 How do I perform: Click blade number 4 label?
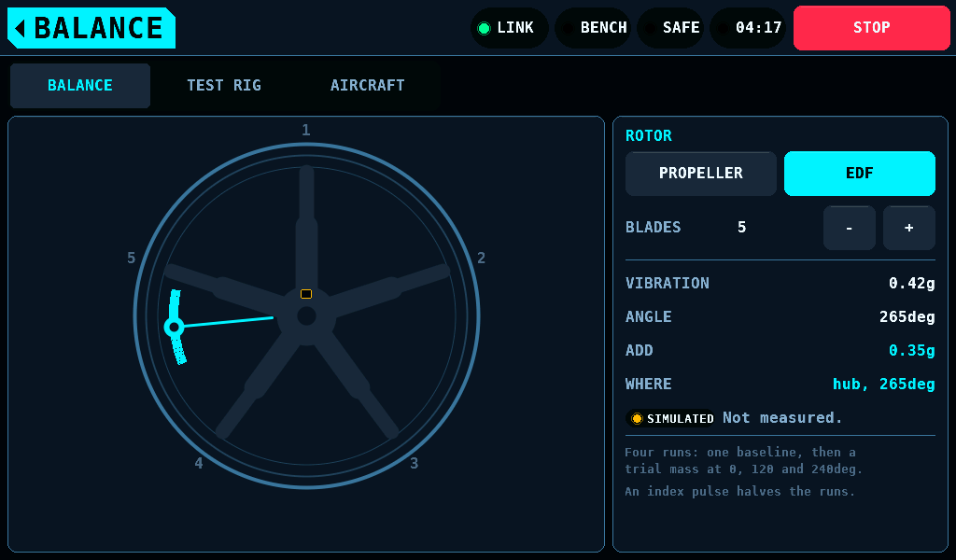tap(199, 463)
